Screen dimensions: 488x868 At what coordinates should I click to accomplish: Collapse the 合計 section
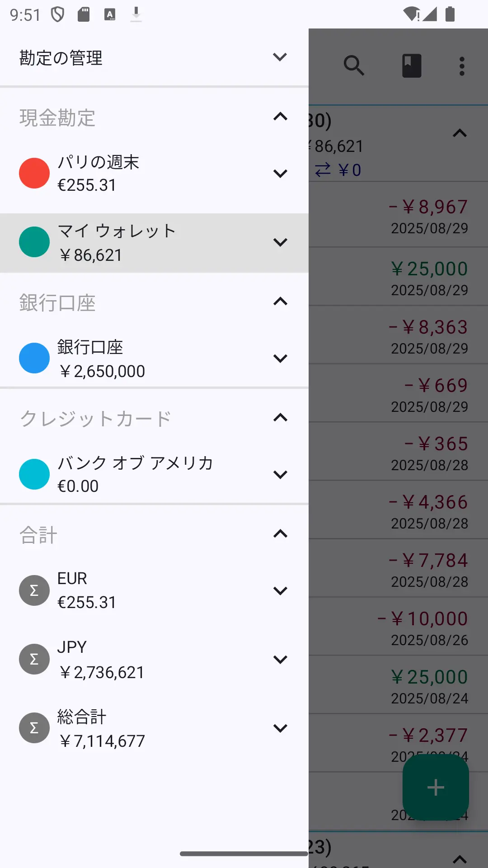280,534
